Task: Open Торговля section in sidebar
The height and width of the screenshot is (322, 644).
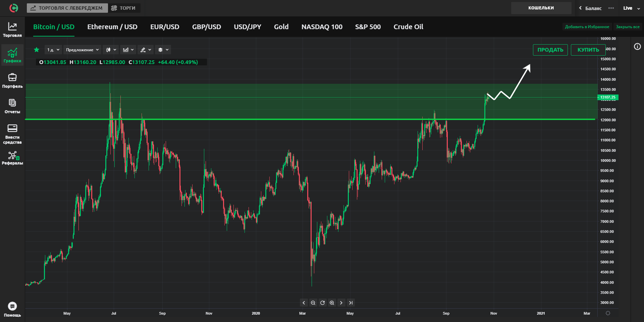Action: 12,30
